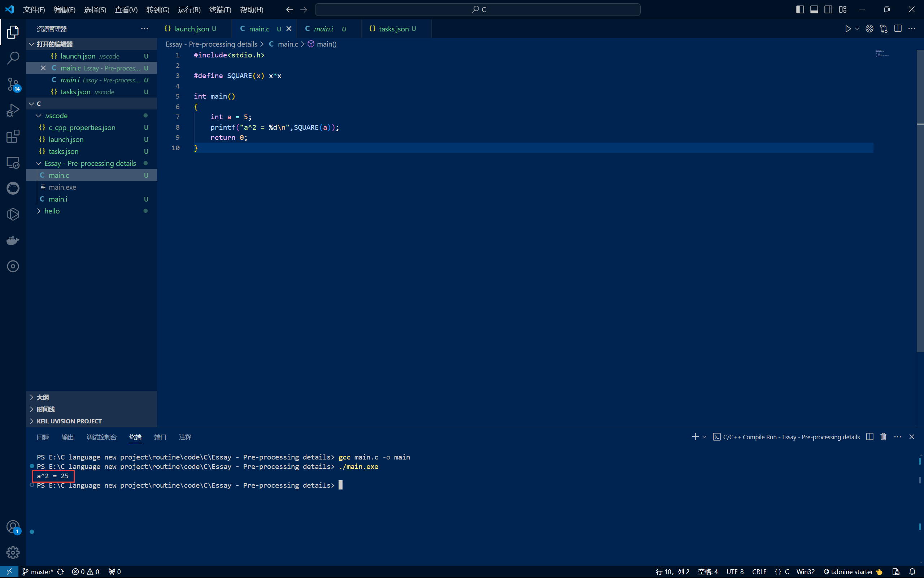This screenshot has height=578, width=924.
Task: Toggle secondary side bar visibility
Action: [x=828, y=9]
